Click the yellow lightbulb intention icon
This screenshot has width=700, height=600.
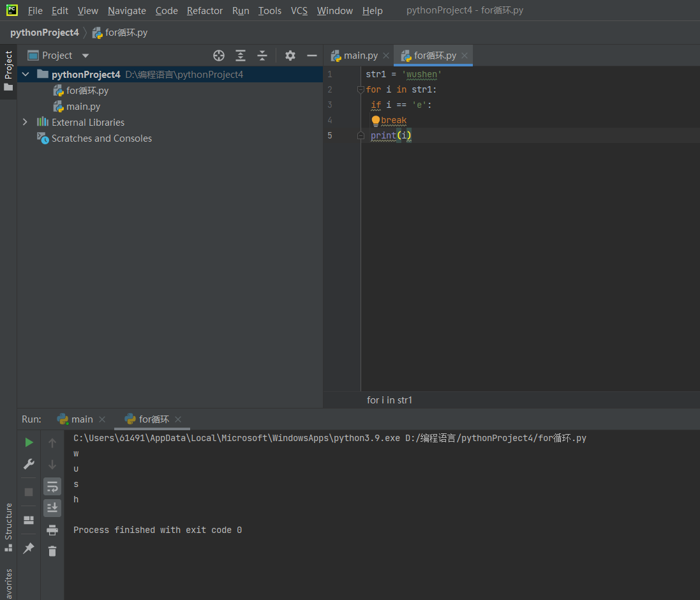click(375, 121)
